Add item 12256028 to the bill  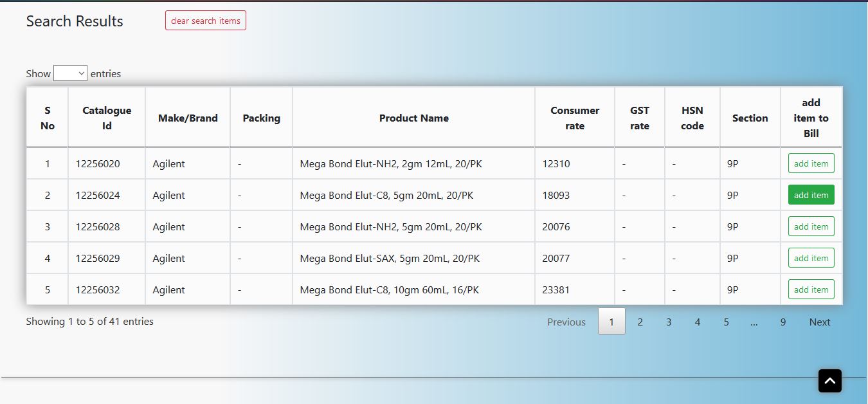811,226
